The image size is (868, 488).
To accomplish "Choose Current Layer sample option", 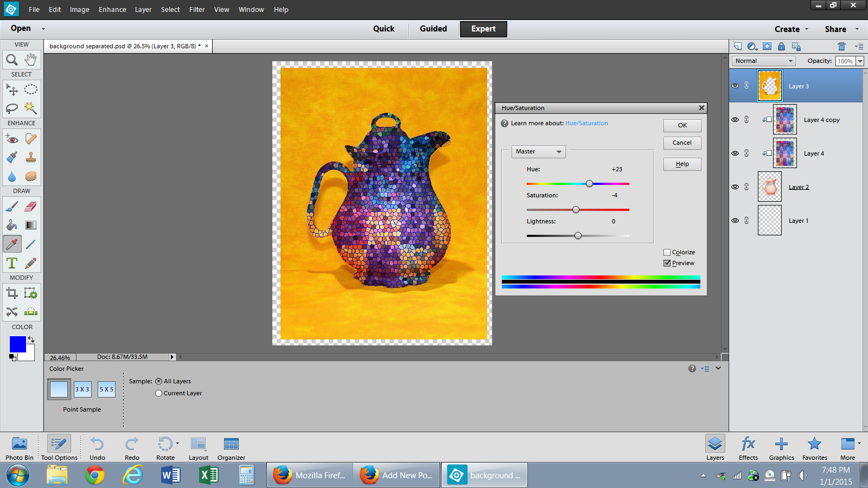I will coord(159,394).
